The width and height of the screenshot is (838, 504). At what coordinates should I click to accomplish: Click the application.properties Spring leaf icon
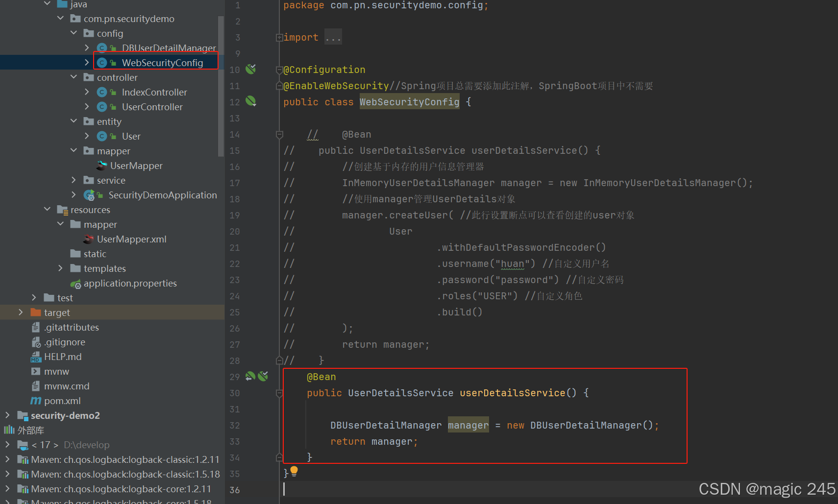76,283
